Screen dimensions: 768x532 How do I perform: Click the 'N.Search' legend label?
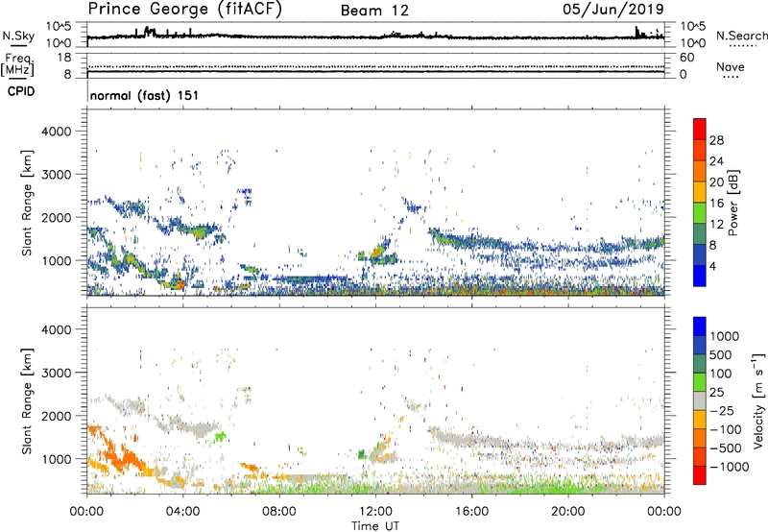pyautogui.click(x=741, y=36)
